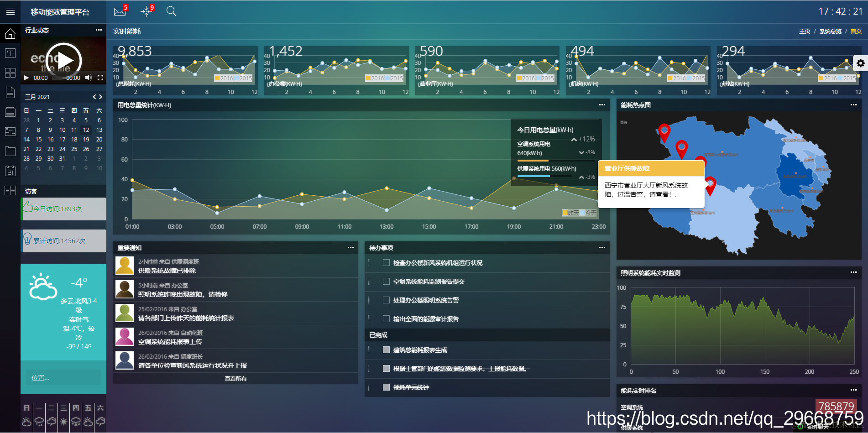
Task: Open notice 照明系统昨晚出现故障，请检修
Action: tap(183, 295)
